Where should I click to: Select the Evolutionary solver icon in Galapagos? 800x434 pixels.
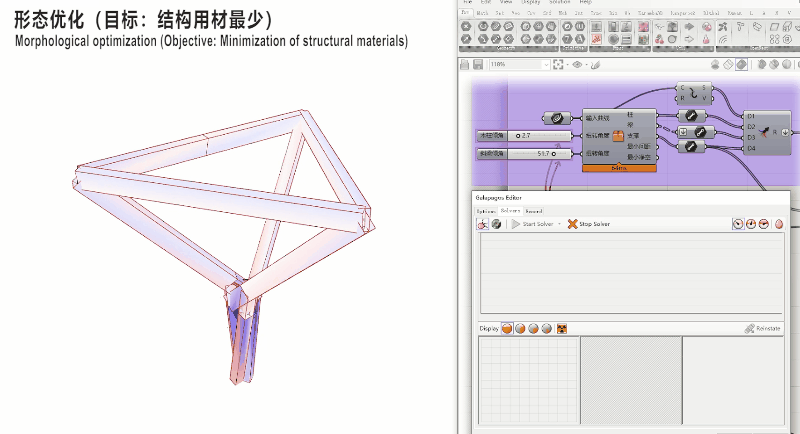pos(483,224)
